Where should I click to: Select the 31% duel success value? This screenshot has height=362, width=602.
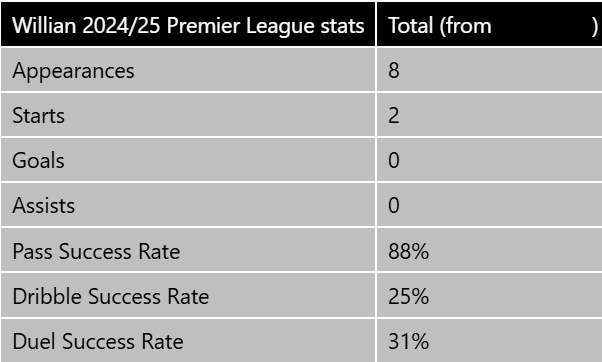(408, 341)
